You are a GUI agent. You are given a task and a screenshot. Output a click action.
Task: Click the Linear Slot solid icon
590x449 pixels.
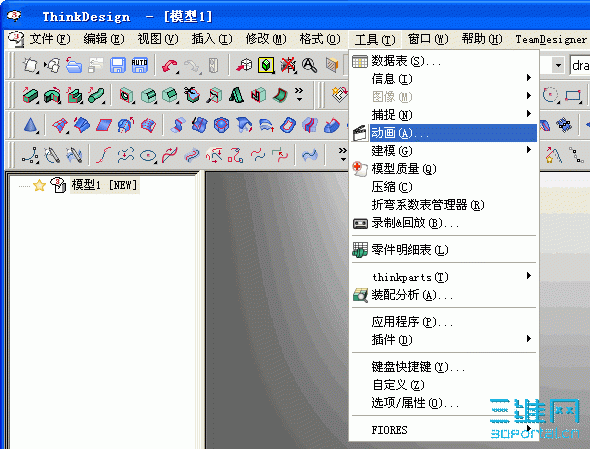[x=74, y=95]
